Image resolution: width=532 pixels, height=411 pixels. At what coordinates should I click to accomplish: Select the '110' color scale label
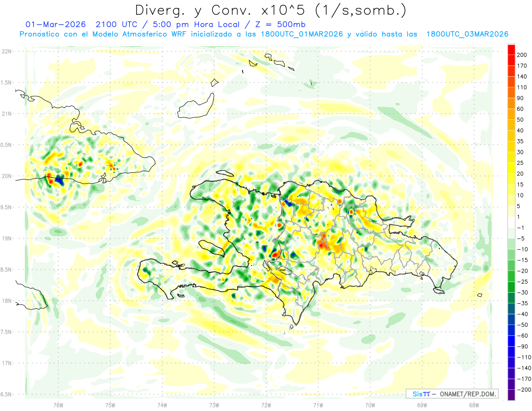click(x=522, y=87)
